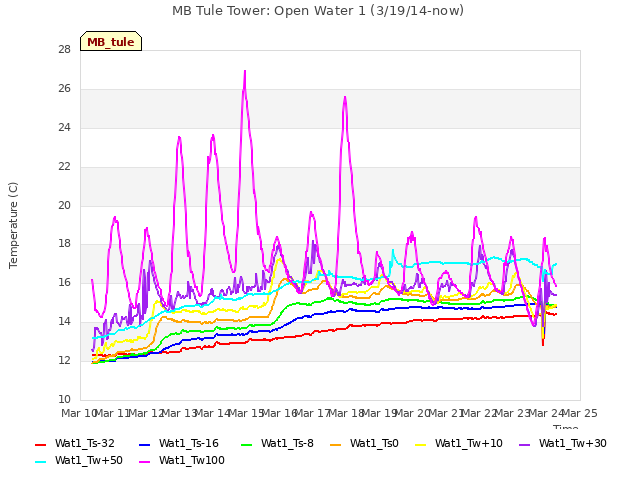The height and width of the screenshot is (480, 640).
Task: Click the red dip near Mar 24
Action: tap(543, 344)
